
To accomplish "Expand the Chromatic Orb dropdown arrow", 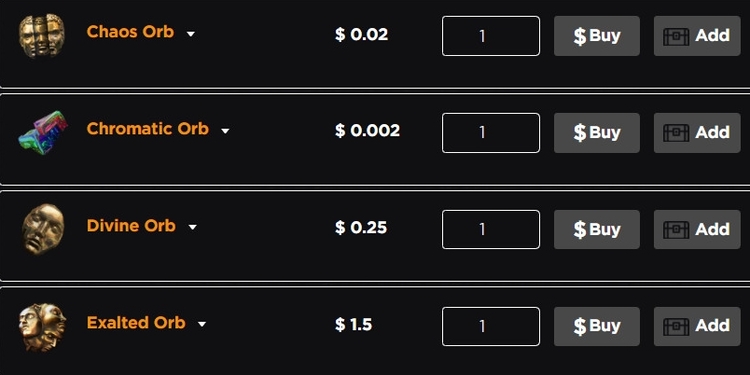I will [225, 131].
